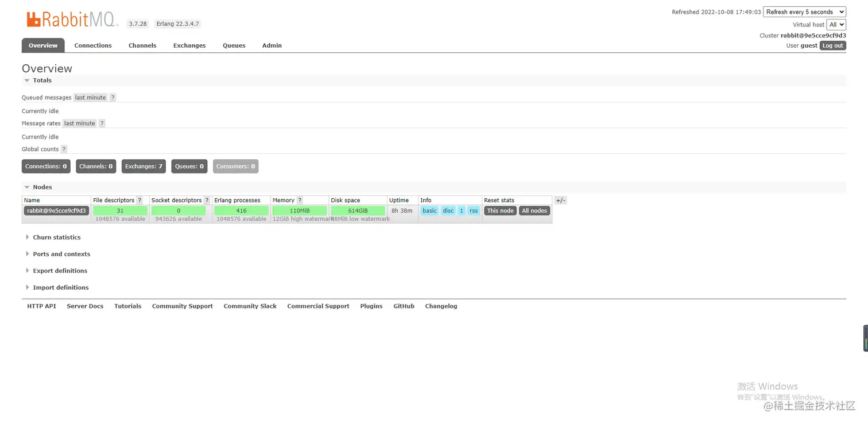The width and height of the screenshot is (868, 424).
Task: Change Queued messages last minute range
Action: pyautogui.click(x=91, y=98)
